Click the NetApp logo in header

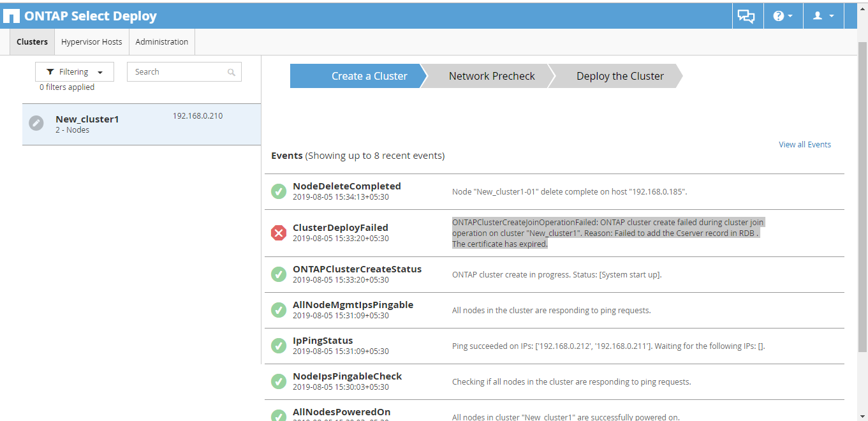point(11,16)
